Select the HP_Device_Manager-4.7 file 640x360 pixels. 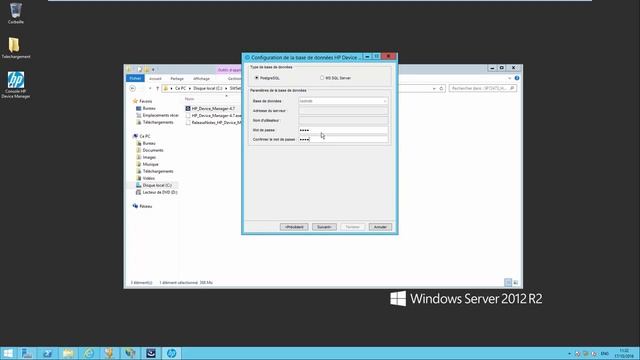point(210,109)
